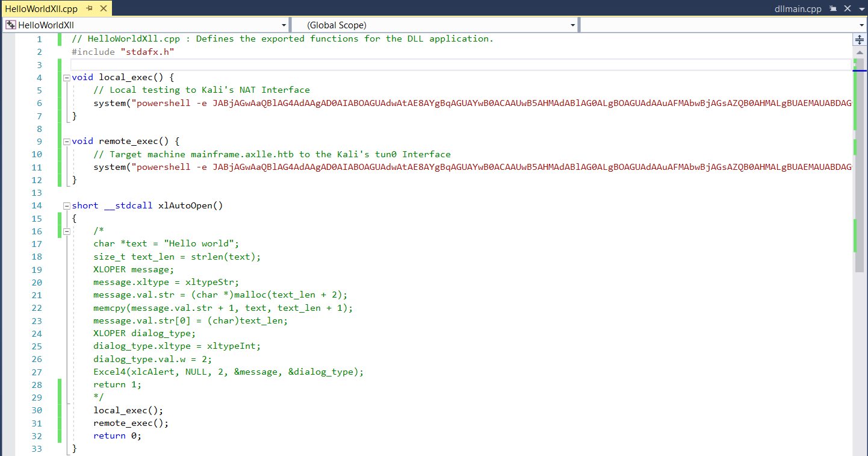868x456 pixels.
Task: Click the "local_exec();" call on line 30
Action: coord(128,410)
